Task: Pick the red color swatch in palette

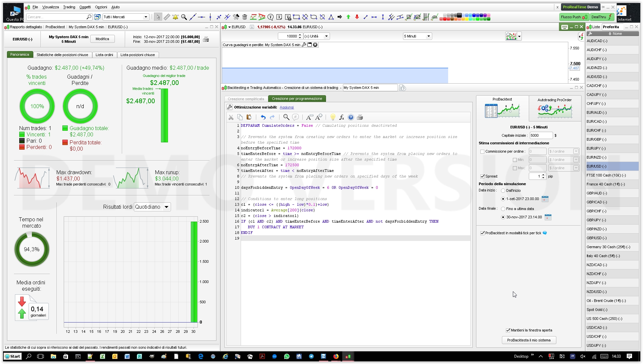Action: point(445,19)
